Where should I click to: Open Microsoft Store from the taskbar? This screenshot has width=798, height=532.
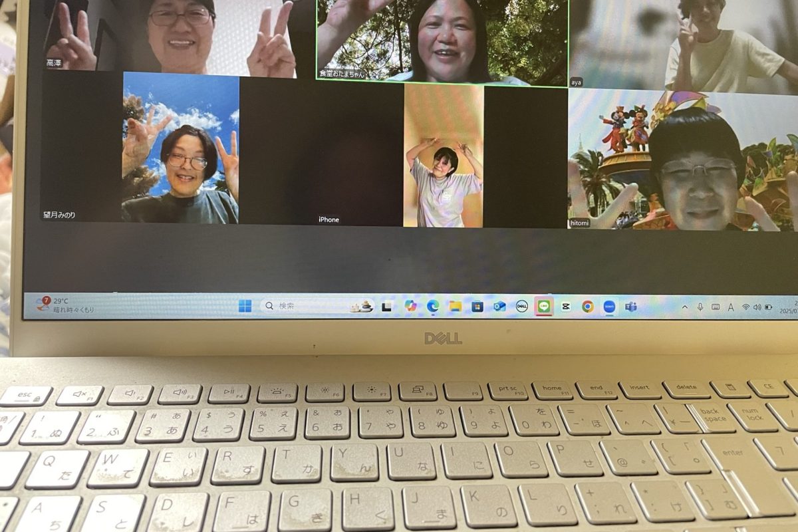point(477,306)
